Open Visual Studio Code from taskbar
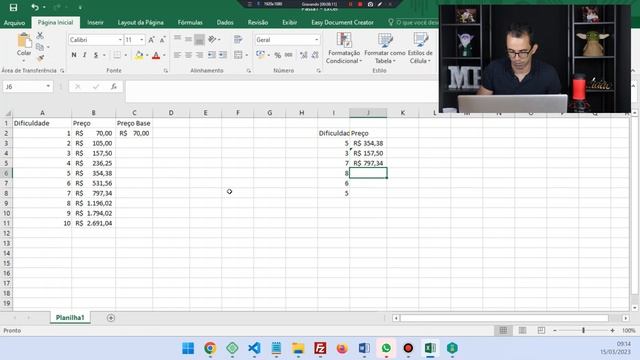This screenshot has width=640, height=360. tap(254, 348)
